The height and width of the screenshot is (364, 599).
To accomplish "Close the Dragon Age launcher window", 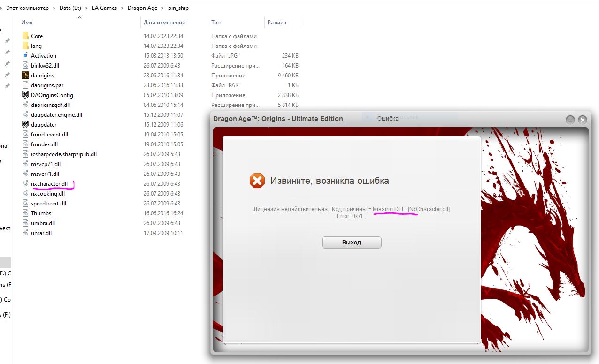I will click(583, 120).
